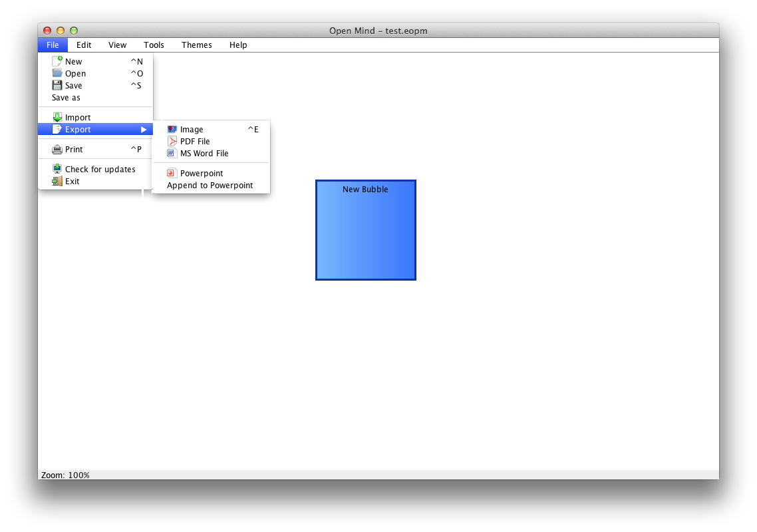Choose Print menu entry
757x532 pixels.
click(95, 149)
